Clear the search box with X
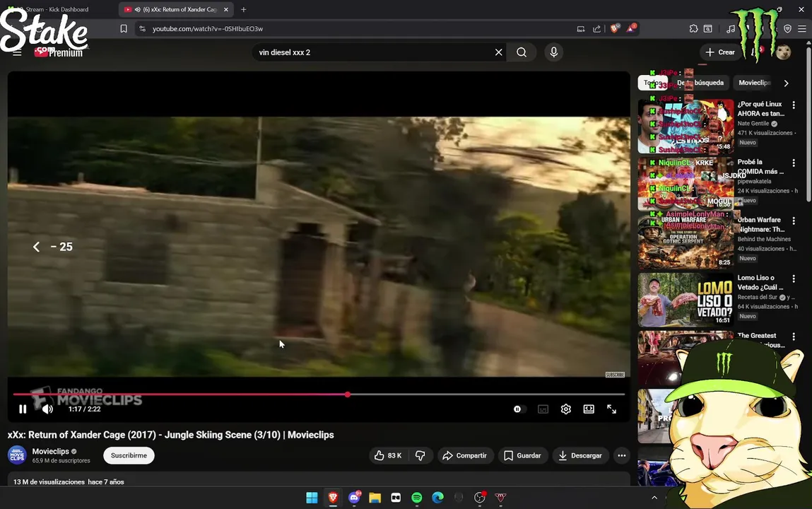This screenshot has height=509, width=812. (x=499, y=52)
